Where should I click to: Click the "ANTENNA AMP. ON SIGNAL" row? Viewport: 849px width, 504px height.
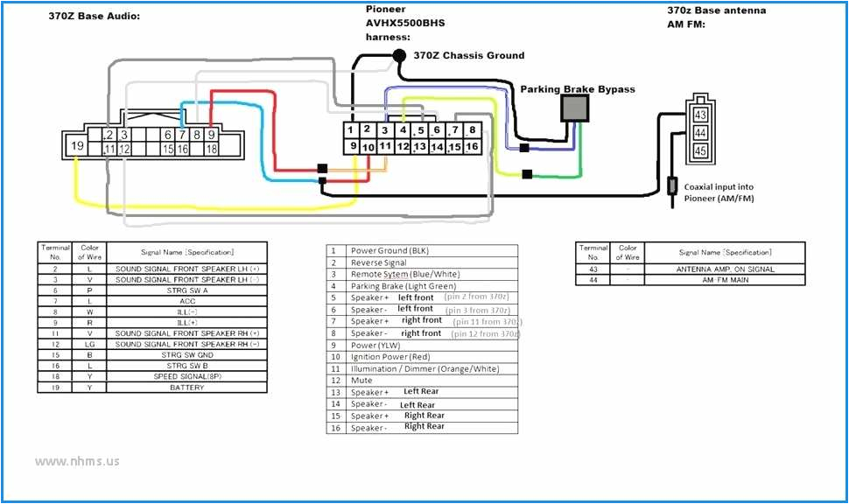click(x=690, y=269)
